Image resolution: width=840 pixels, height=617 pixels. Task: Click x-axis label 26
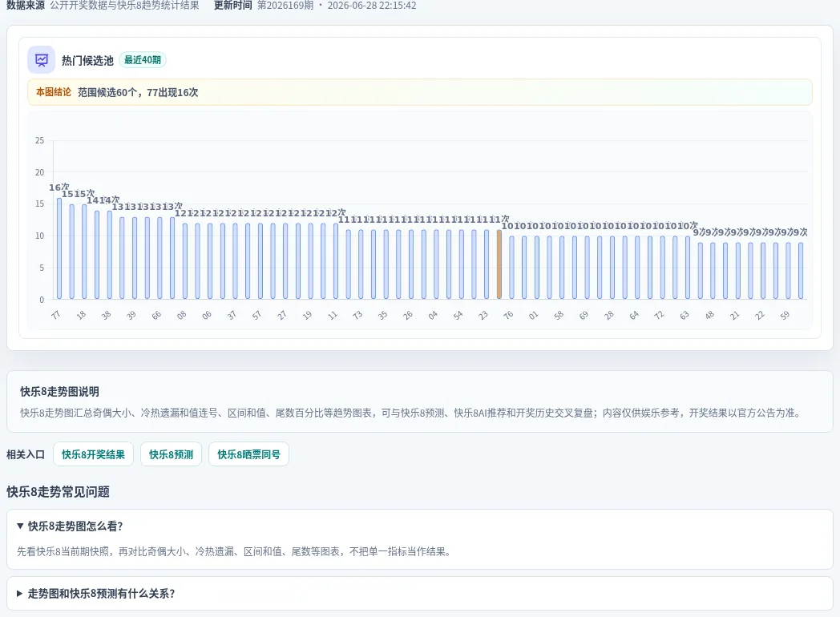tap(408, 315)
